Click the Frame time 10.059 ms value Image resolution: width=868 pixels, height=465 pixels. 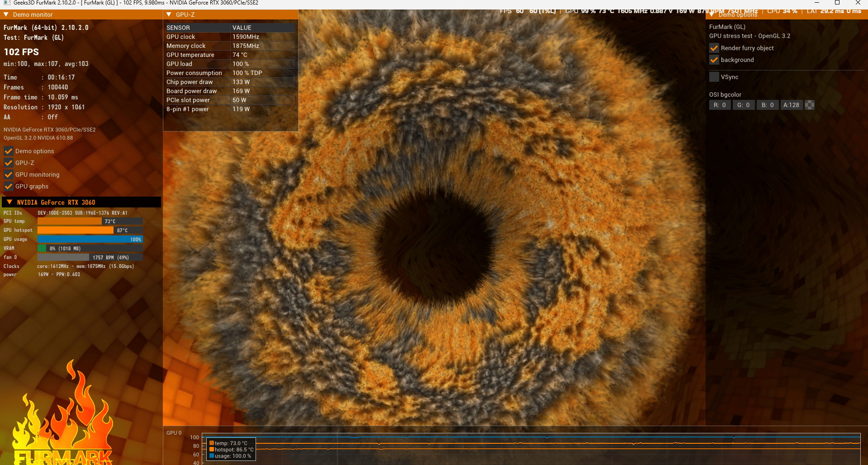(63, 97)
